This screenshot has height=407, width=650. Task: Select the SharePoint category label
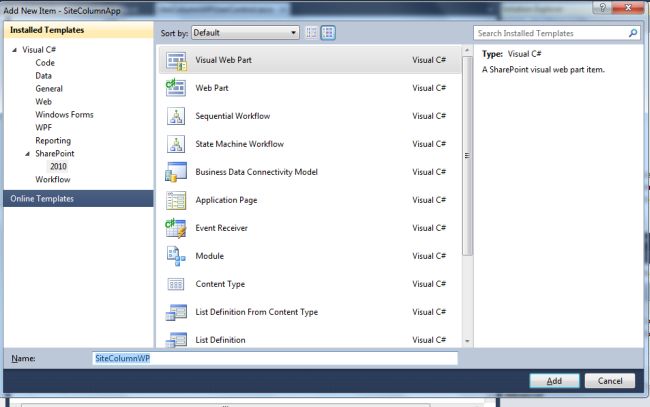click(55, 153)
